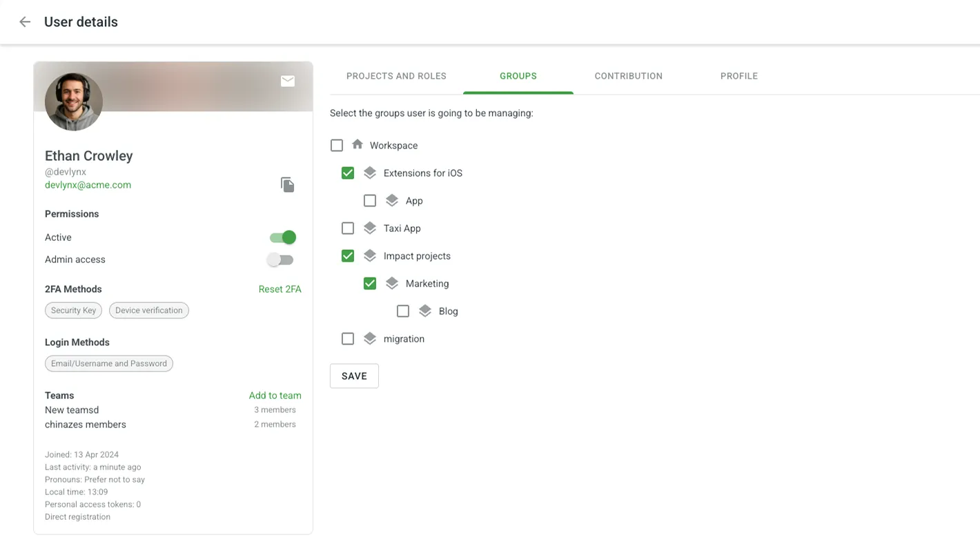Click the migration group layers icon

tap(370, 338)
